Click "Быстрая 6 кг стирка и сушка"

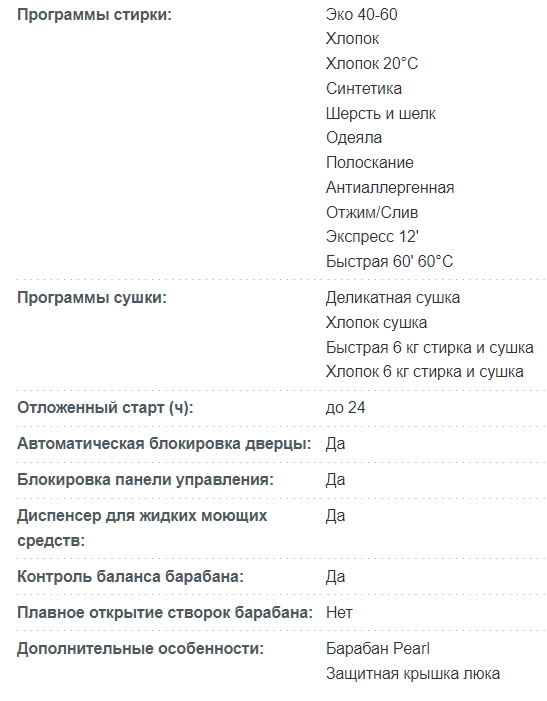[429, 347]
